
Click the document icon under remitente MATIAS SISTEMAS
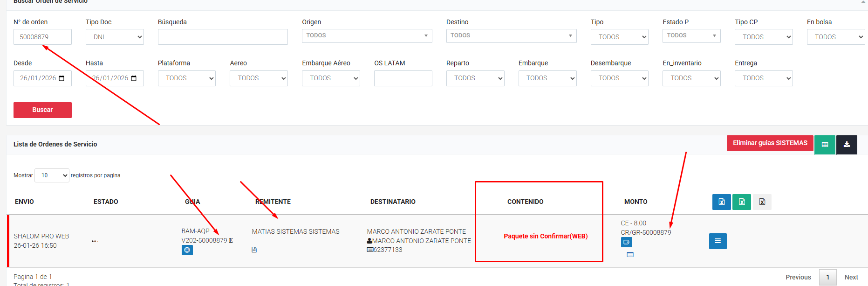[254, 250]
